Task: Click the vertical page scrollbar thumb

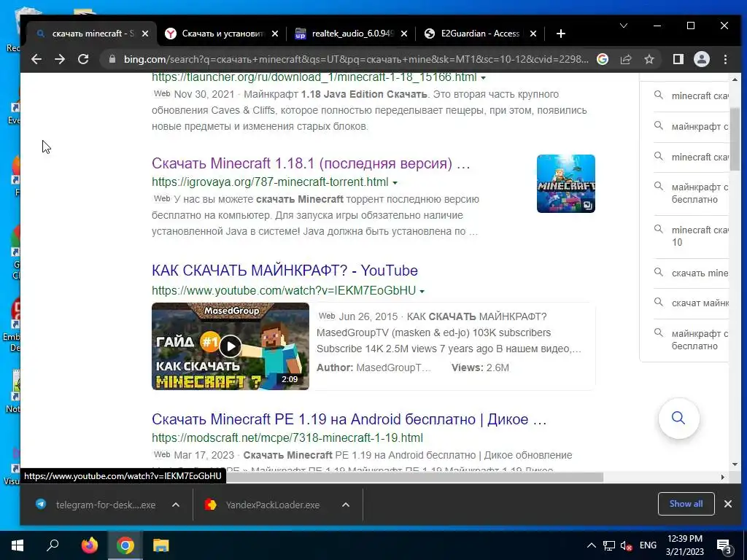Action: pyautogui.click(x=735, y=138)
